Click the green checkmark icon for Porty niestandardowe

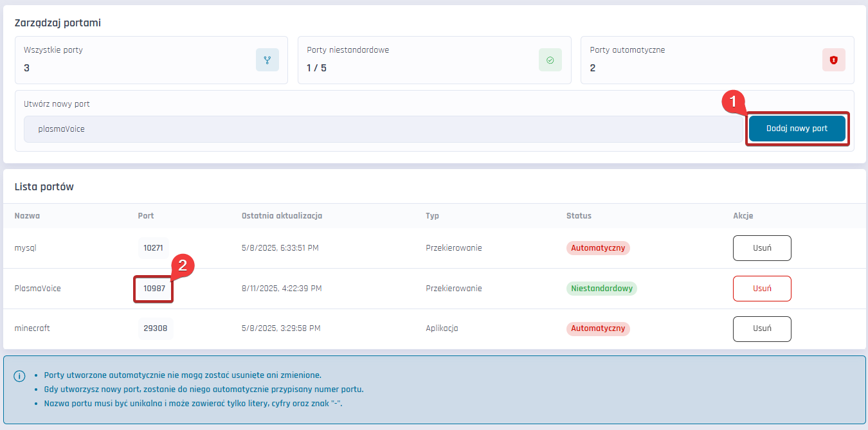550,60
